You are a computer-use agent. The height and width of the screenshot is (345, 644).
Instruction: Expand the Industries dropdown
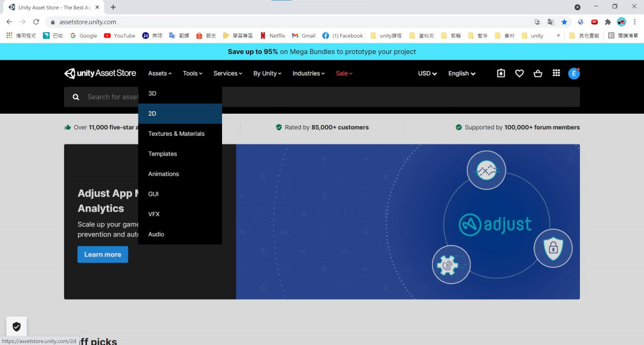tap(308, 74)
